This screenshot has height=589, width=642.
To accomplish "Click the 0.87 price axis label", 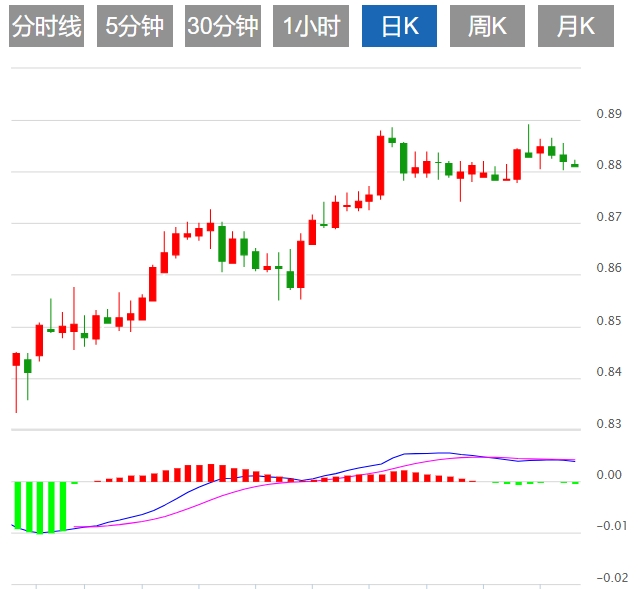I will coord(609,217).
